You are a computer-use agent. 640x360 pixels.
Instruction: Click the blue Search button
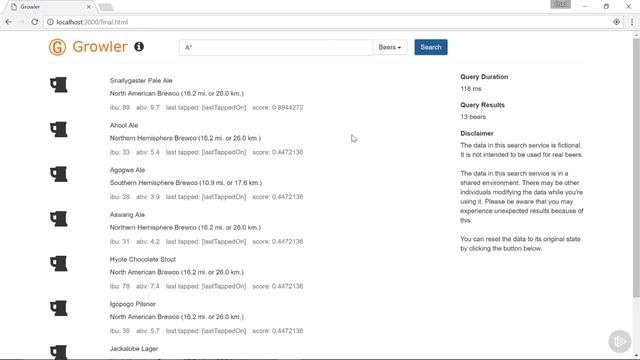point(431,47)
